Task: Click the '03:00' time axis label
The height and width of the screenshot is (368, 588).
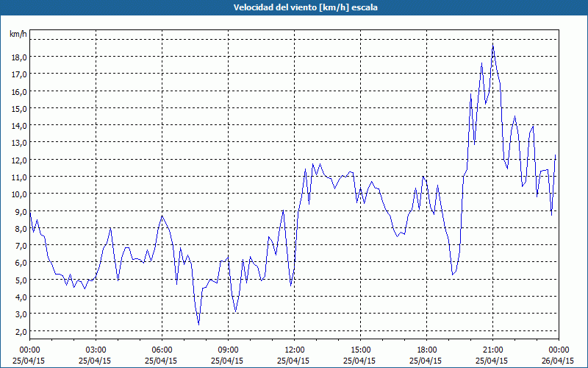Action: coord(96,350)
